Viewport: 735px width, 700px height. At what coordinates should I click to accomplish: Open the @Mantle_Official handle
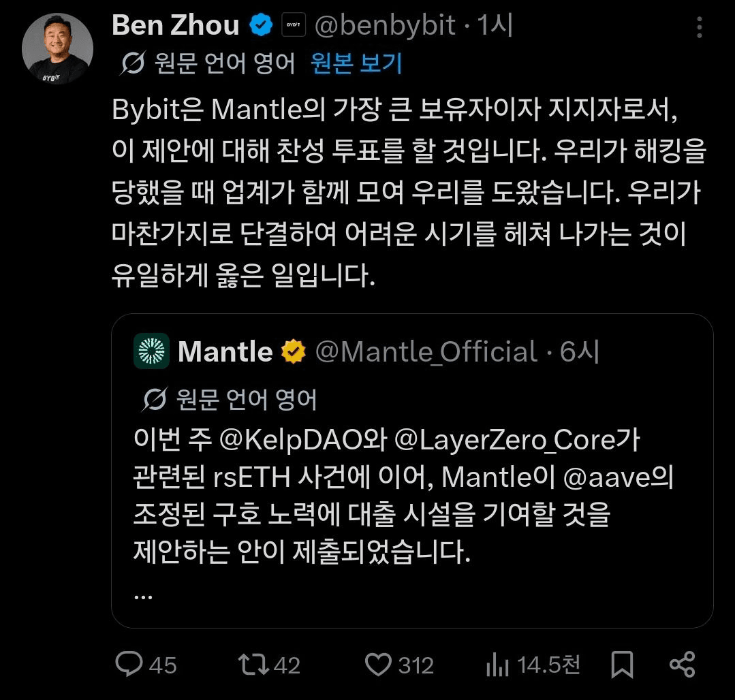(426, 352)
